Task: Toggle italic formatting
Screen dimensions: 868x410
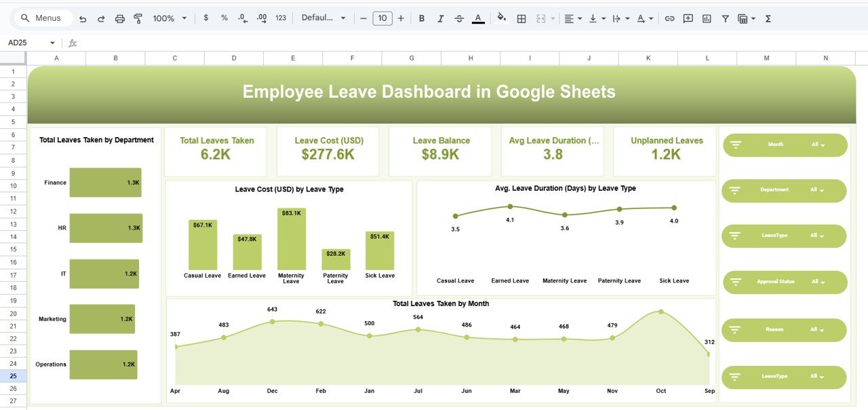Action: pyautogui.click(x=440, y=18)
